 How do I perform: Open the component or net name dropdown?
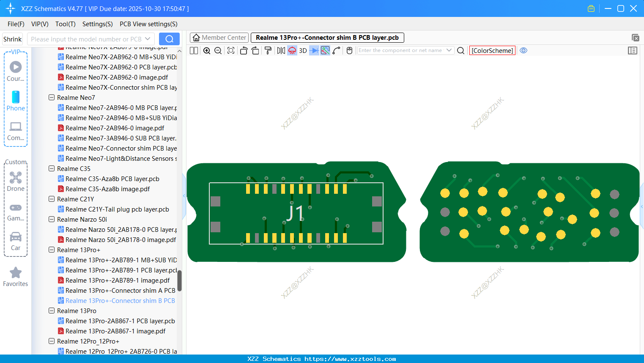(x=449, y=50)
